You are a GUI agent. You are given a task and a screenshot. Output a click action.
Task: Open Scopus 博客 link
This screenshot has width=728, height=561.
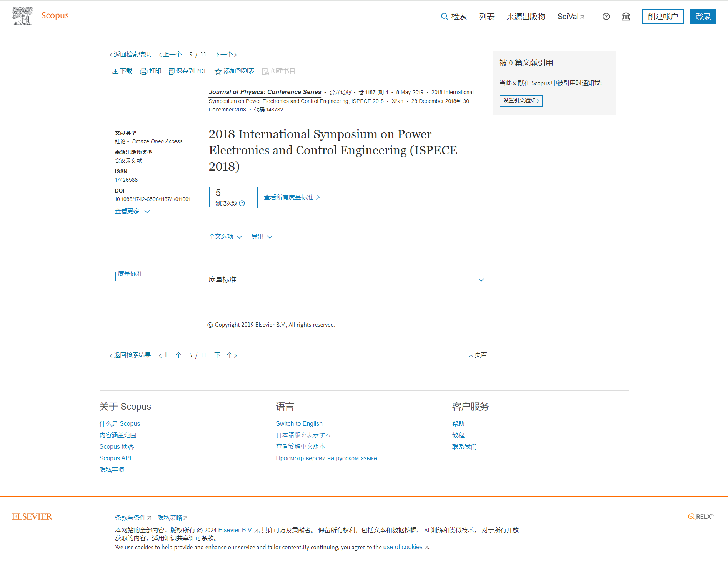tap(117, 446)
